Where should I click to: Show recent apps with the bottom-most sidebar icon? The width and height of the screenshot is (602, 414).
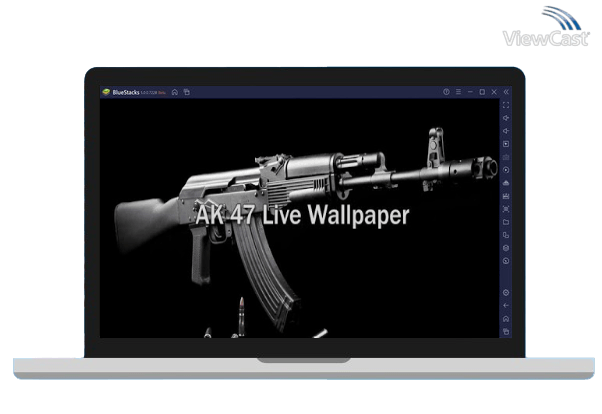(506, 331)
